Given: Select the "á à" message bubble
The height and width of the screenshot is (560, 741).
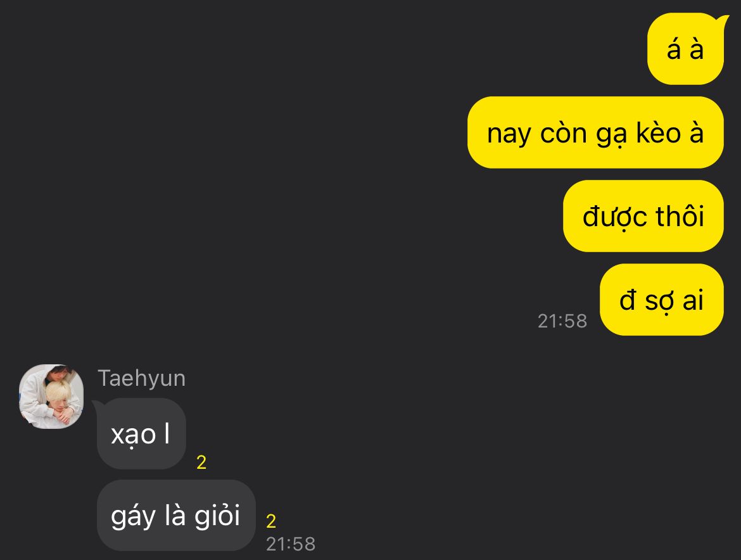Looking at the screenshot, I should click(685, 49).
